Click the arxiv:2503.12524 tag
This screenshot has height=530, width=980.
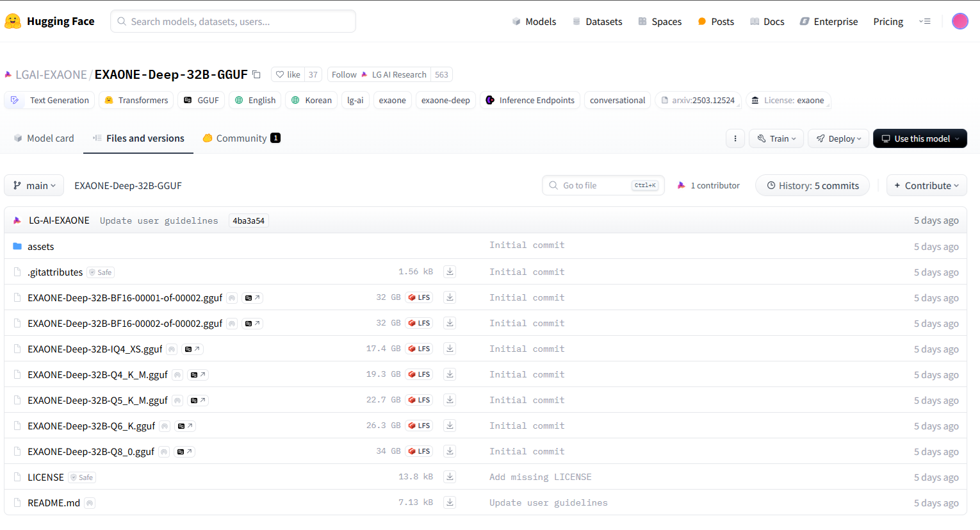pos(698,100)
